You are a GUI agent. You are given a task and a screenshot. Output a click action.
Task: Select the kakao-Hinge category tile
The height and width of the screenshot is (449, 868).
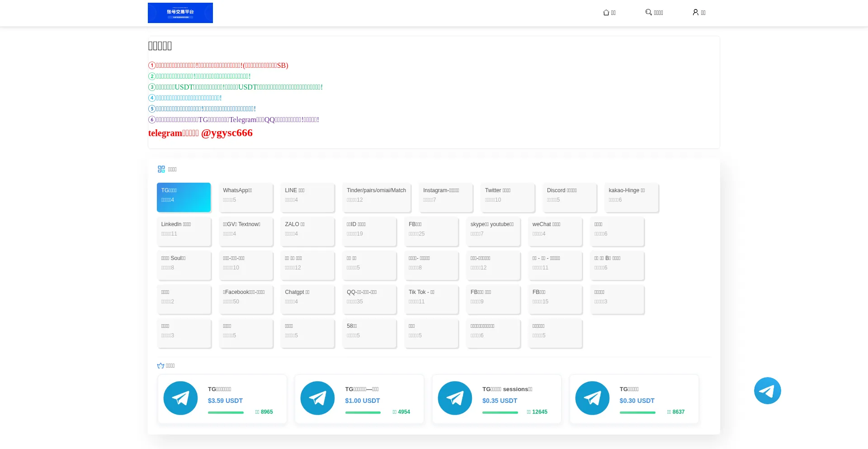631,197
